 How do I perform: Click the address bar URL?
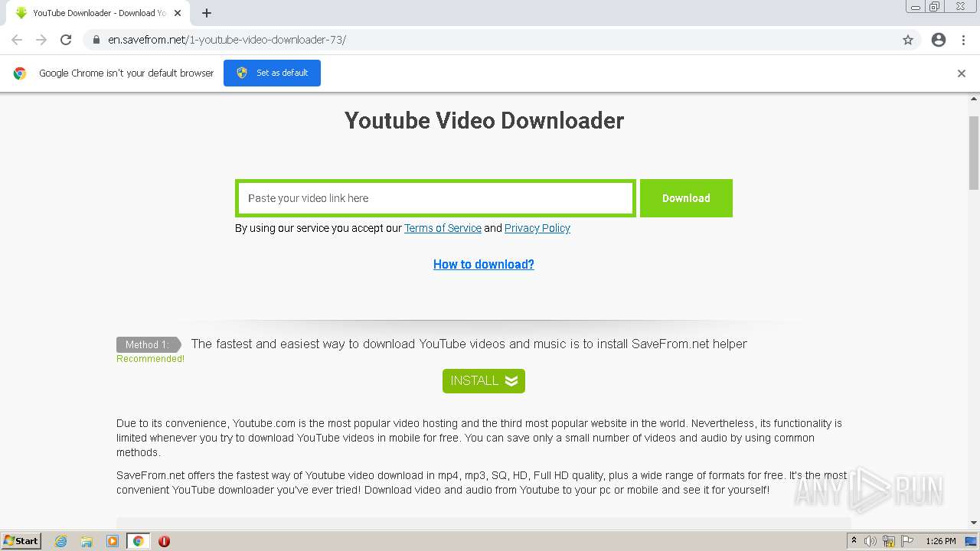227,40
